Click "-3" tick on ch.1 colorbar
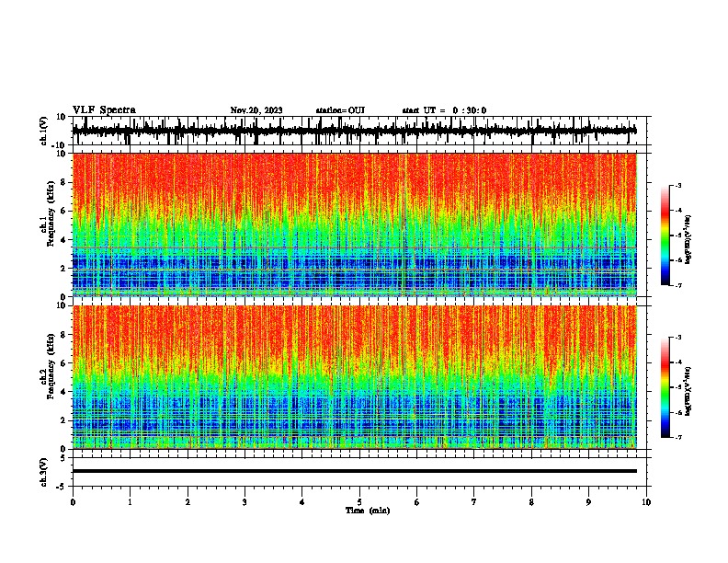Screen dimensions: 728x563 pos(678,186)
